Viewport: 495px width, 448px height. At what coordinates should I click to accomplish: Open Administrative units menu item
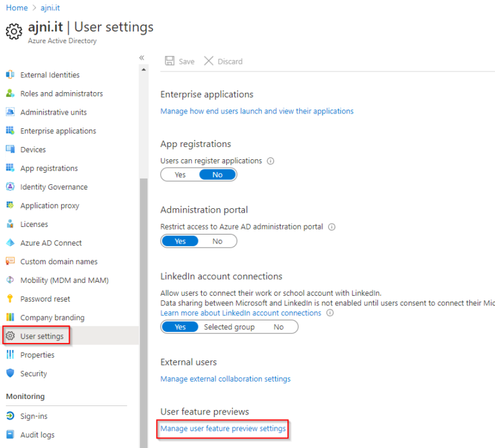[53, 112]
